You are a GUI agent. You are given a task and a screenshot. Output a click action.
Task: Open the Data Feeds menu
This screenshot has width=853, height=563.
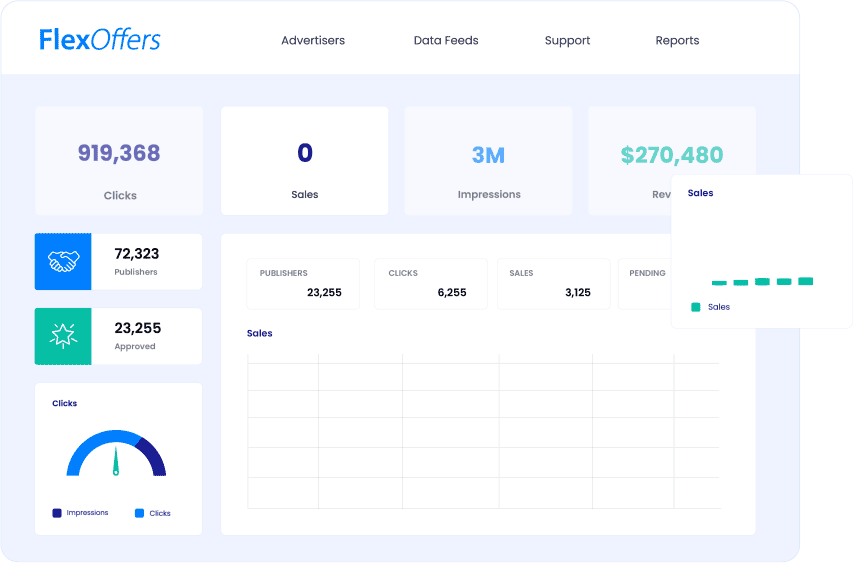pyautogui.click(x=445, y=41)
